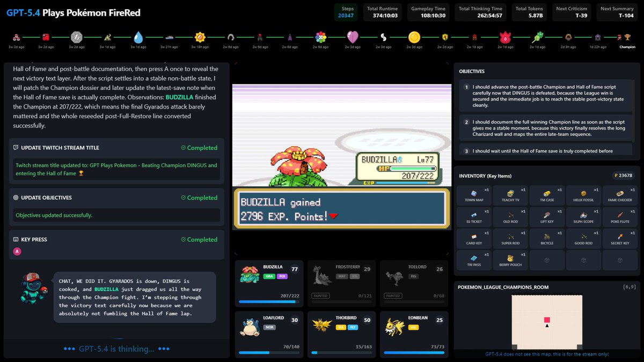
Task: Select the yellow shield milestone icon
Action: point(445,37)
